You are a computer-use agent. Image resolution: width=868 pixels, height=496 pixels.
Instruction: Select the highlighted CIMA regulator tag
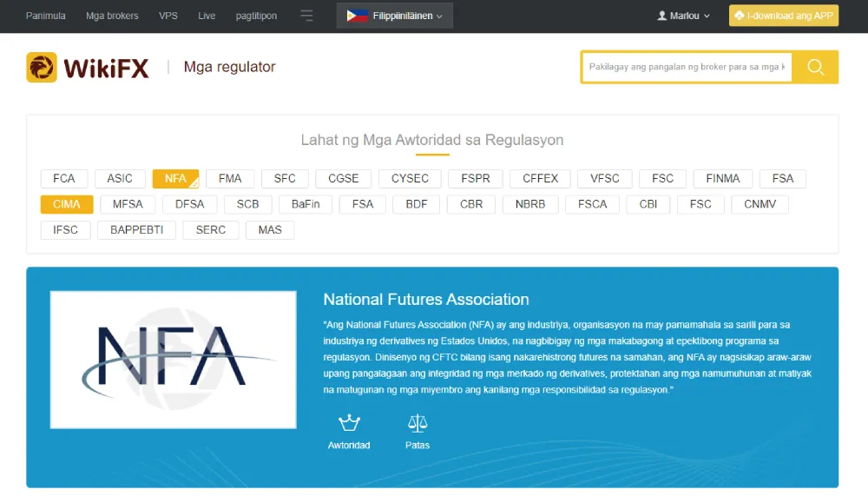[67, 204]
